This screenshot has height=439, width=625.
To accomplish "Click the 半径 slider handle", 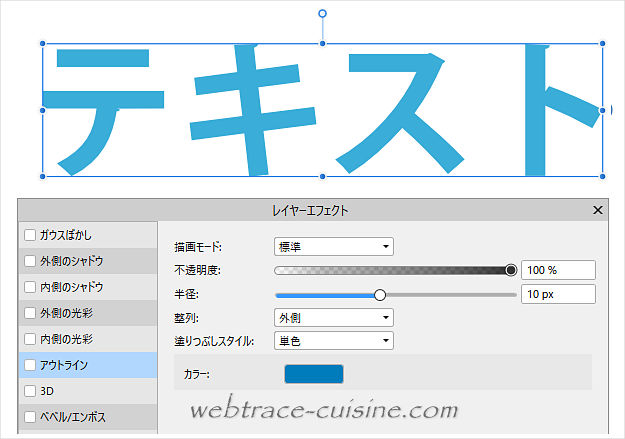I will click(x=380, y=294).
